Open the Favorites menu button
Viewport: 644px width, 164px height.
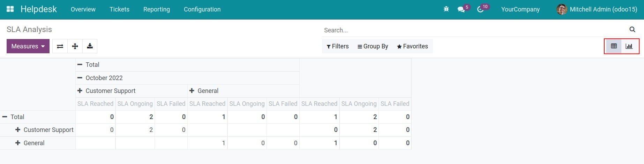pos(412,46)
